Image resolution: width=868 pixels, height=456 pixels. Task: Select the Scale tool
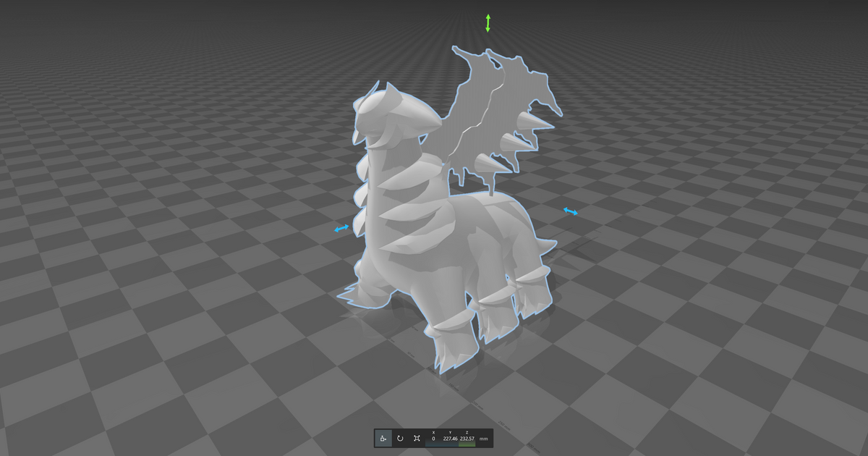pos(417,439)
